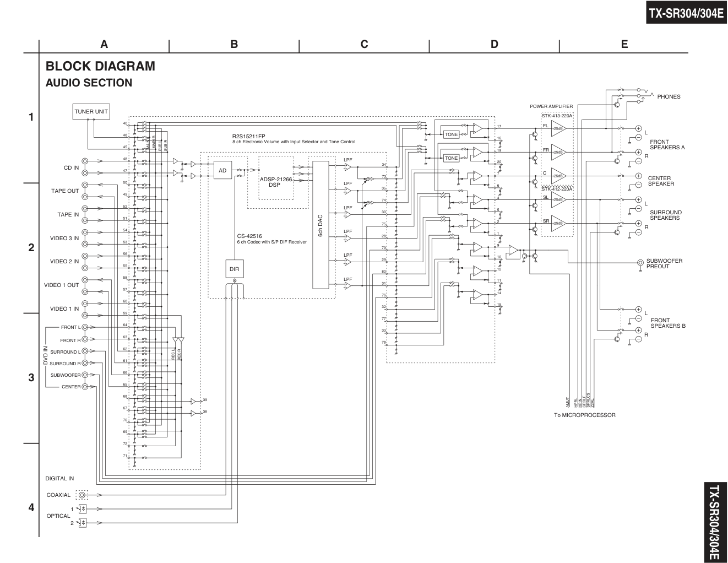Click the FRONT SPEAKERS A label
Screen dimensions: 728x563
tap(667, 145)
